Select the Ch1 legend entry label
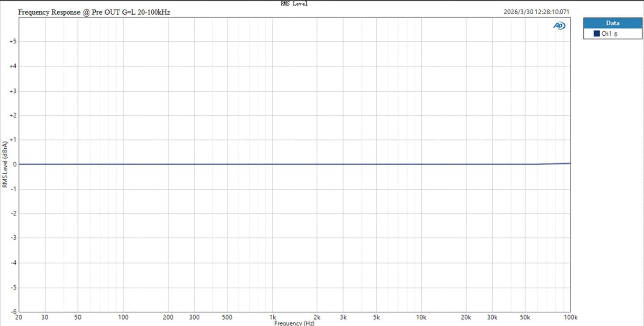 pos(606,34)
